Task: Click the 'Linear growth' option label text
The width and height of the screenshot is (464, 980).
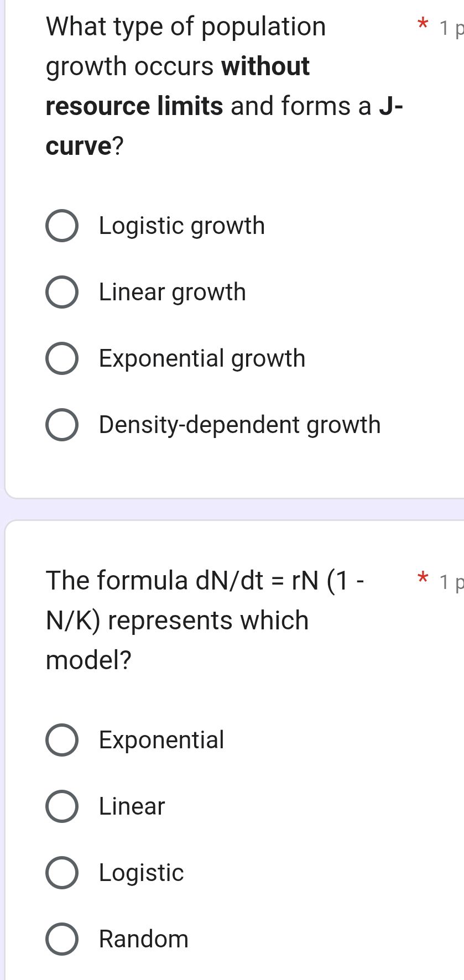Action: tap(172, 292)
